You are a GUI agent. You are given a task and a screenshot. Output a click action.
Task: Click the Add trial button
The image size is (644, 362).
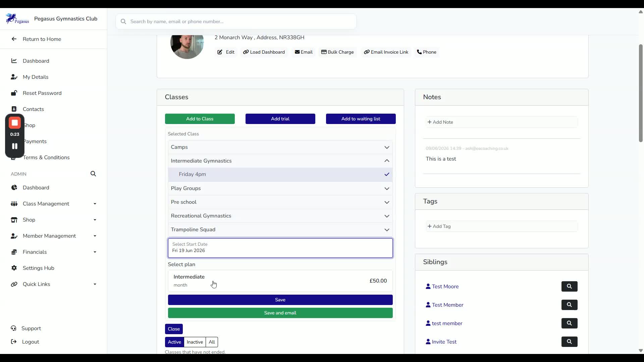[x=280, y=119]
